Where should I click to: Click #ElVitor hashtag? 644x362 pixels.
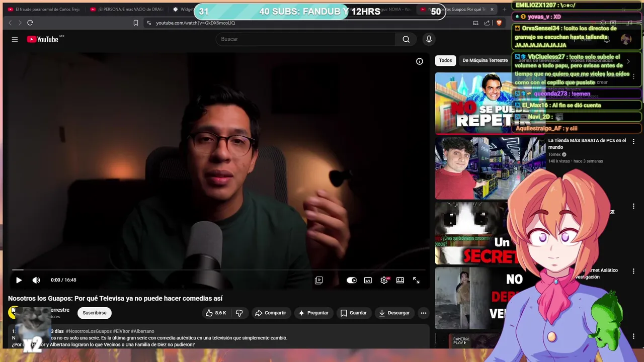121,331
